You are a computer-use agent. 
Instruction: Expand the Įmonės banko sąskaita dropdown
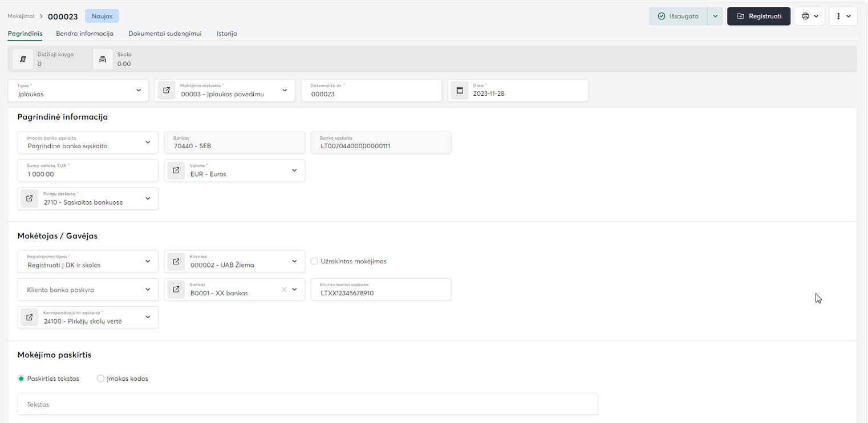(x=148, y=143)
